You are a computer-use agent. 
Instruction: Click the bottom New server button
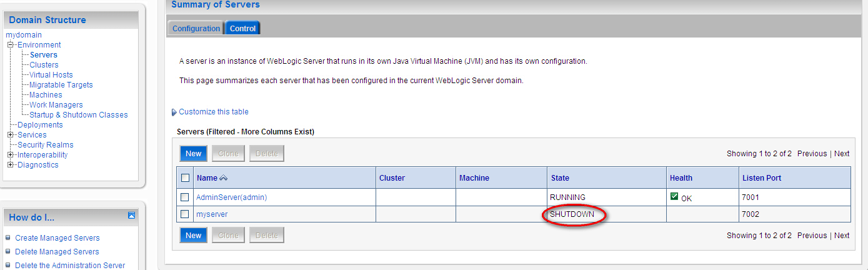(194, 236)
